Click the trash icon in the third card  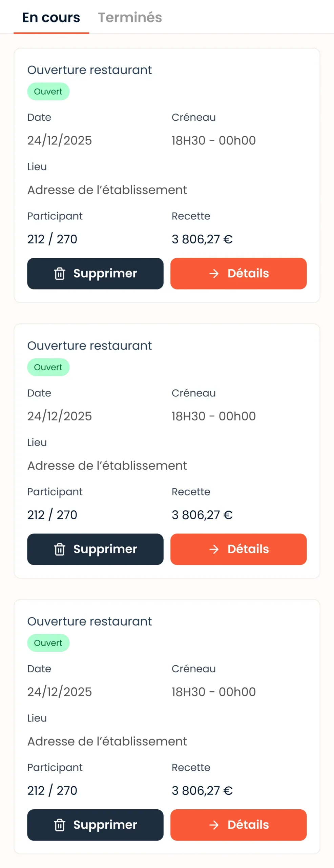click(60, 825)
